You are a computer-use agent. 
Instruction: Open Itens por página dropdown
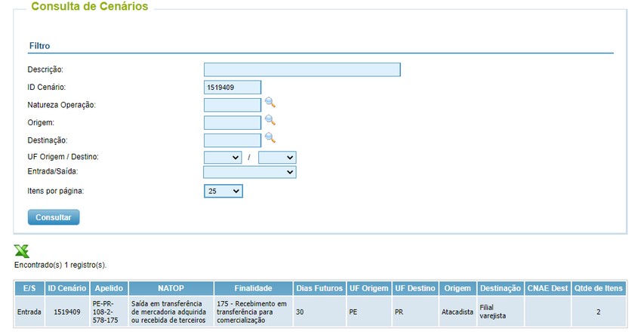point(223,191)
